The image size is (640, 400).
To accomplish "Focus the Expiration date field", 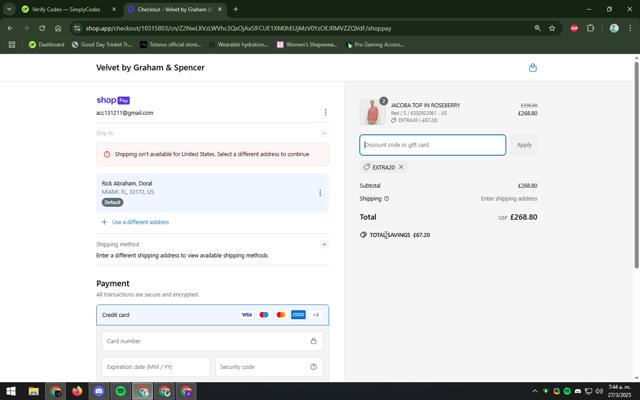I will pyautogui.click(x=156, y=367).
